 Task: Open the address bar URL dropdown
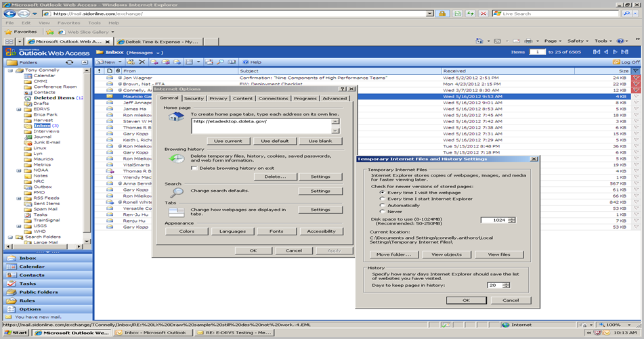click(429, 14)
